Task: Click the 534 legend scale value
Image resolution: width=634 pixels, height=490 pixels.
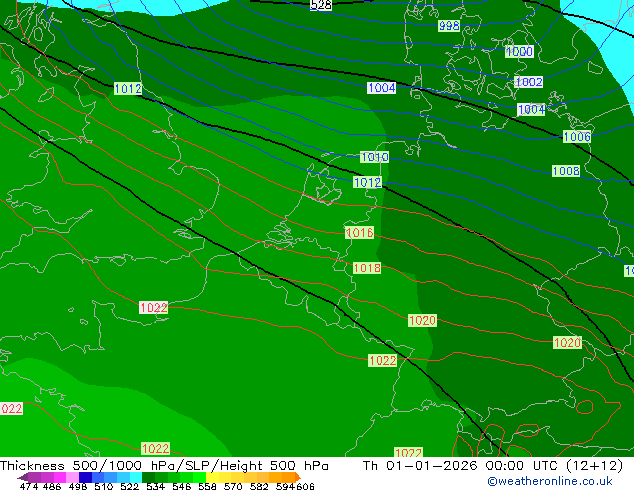Action: tap(155, 486)
